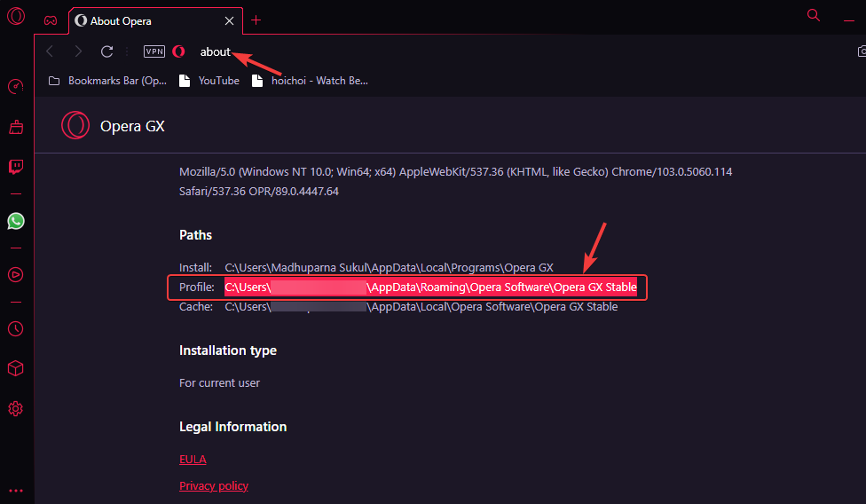Click the Install path text
This screenshot has width=866, height=504.
click(389, 268)
